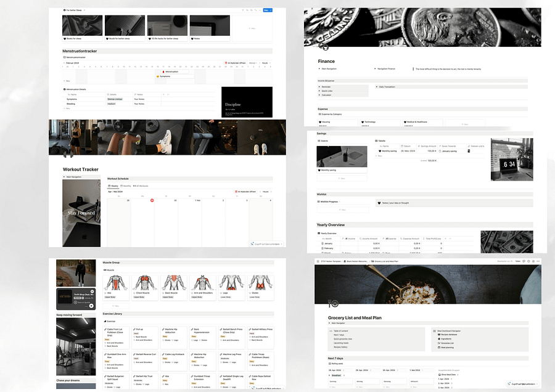Expand the Main Navigator toggle on the Grocery page
This screenshot has height=392, width=555.
[329, 323]
